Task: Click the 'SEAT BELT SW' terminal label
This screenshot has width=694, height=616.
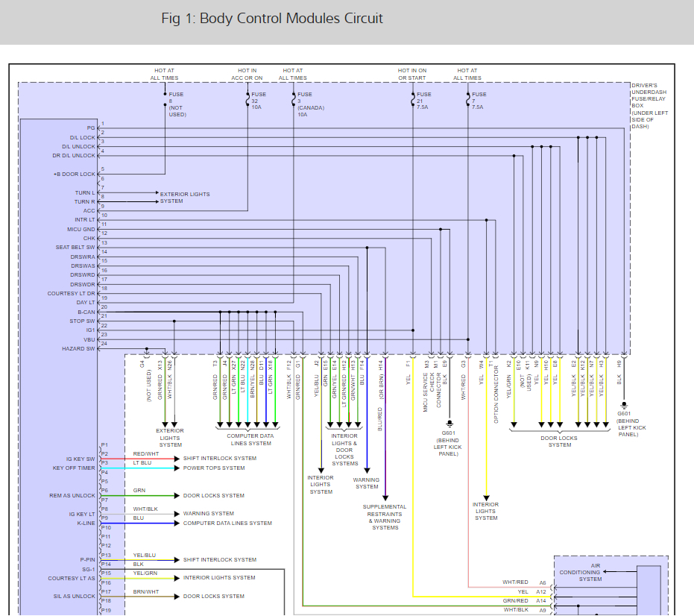Action: pos(75,247)
